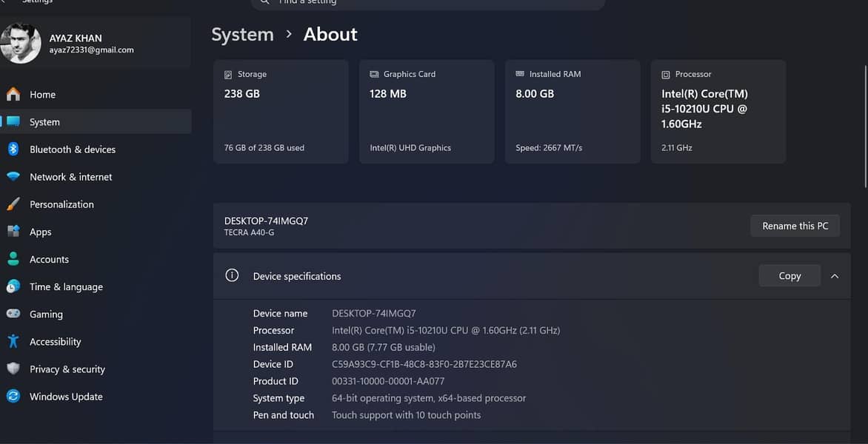Click the Gaming controller icon

[x=13, y=314]
